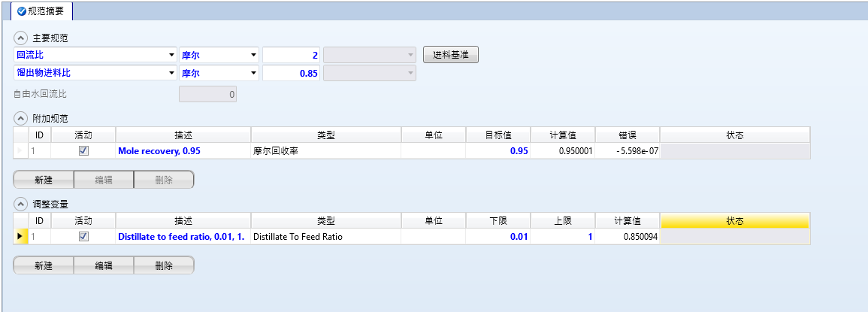Edit the 馏出物进料比 value field showing 0.85
Screen dimensions: 868x312
pyautogui.click(x=291, y=73)
